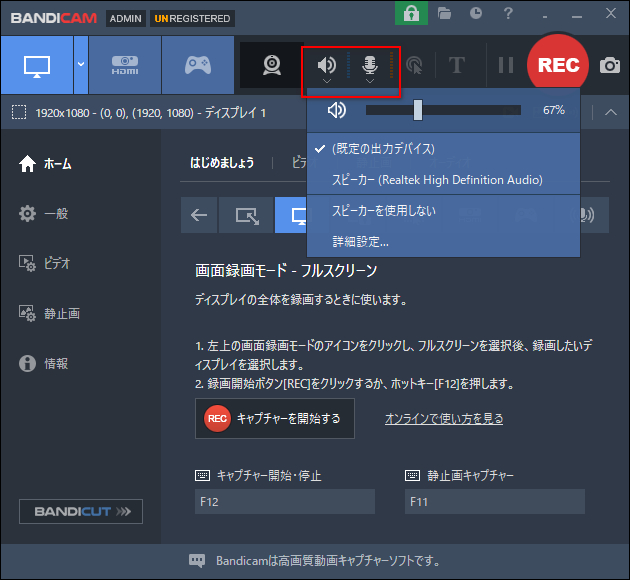
Task: Click the Bandicamは高画質動画キャプチャーソフトです message
Action: tap(328, 561)
